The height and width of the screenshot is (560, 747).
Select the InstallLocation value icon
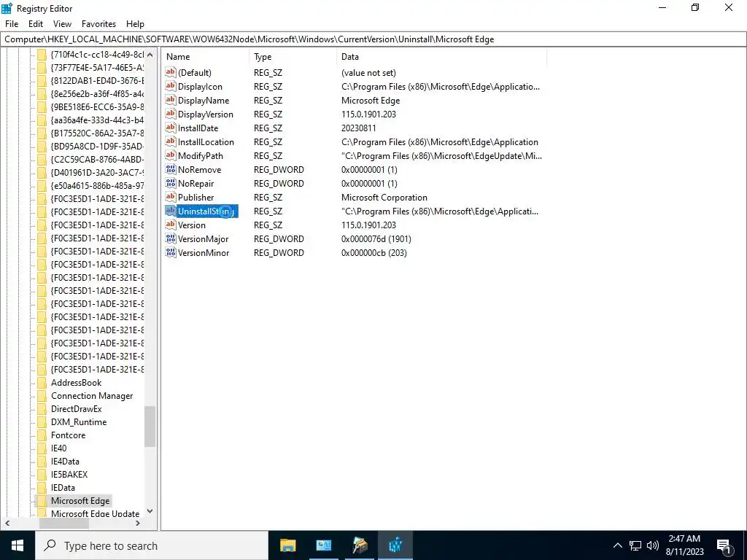171,141
